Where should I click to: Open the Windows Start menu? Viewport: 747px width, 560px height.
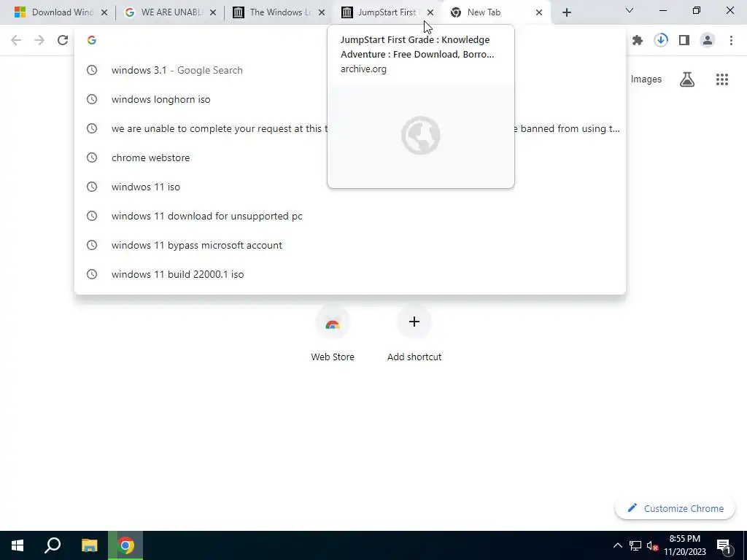[18, 545]
